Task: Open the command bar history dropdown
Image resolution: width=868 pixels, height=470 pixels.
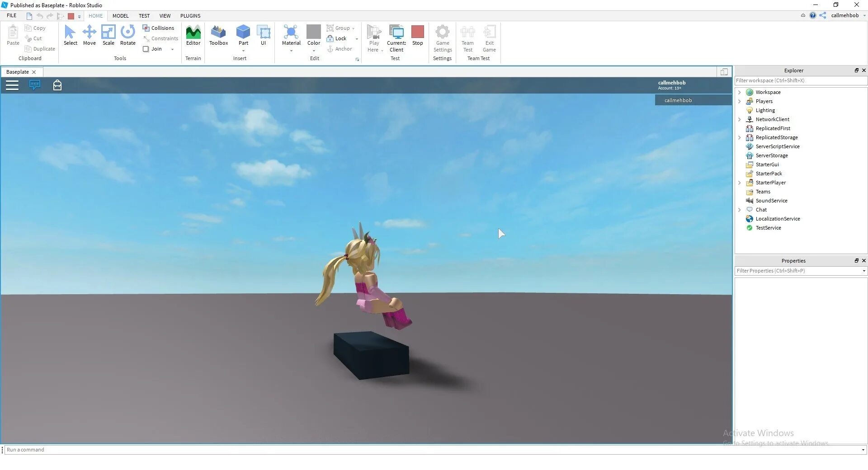Action: 863,450
